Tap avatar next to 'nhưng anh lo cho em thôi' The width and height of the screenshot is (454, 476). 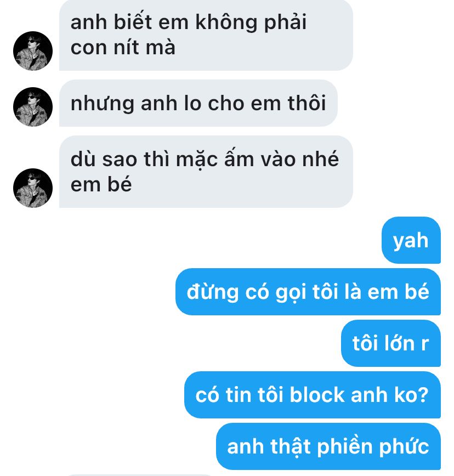[33, 107]
